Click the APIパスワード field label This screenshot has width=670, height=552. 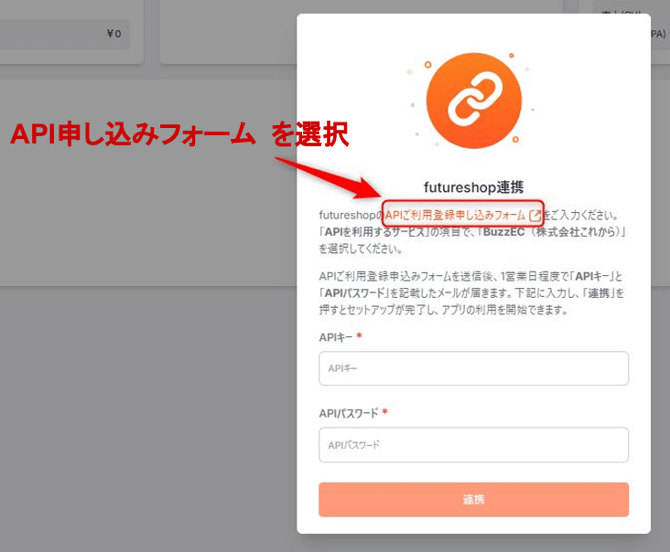coord(347,413)
